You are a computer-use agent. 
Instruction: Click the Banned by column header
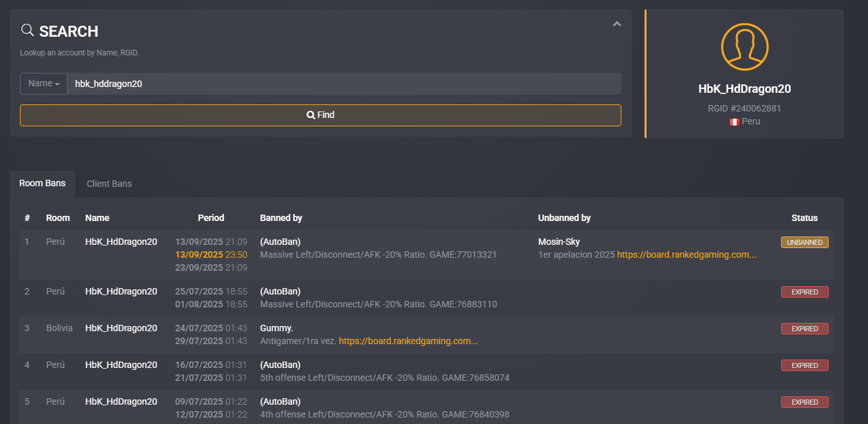(281, 218)
